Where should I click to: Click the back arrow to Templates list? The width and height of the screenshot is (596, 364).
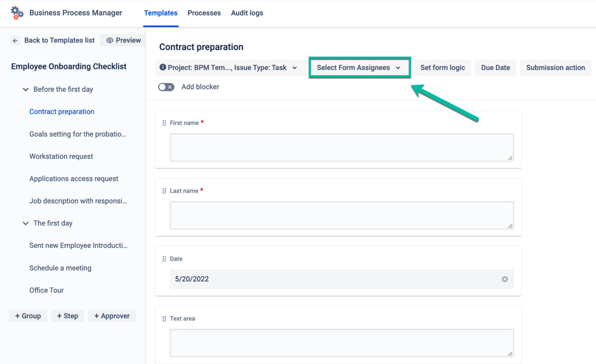click(16, 41)
